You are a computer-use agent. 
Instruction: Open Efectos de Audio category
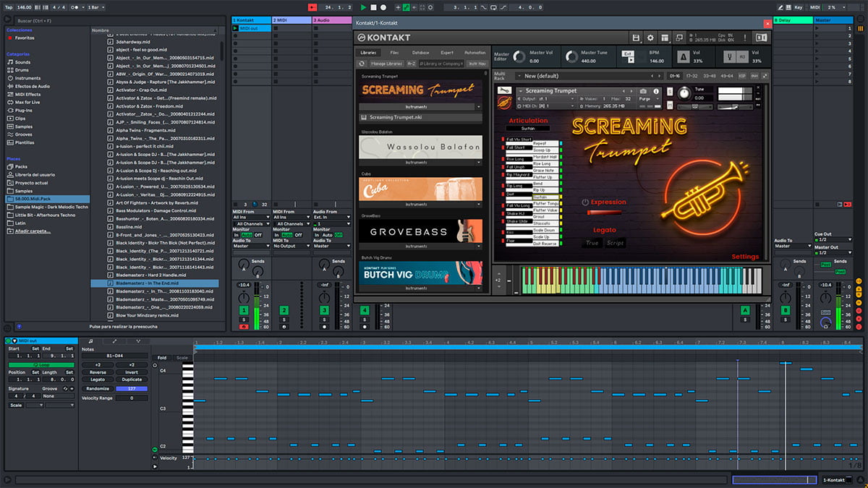(x=32, y=86)
